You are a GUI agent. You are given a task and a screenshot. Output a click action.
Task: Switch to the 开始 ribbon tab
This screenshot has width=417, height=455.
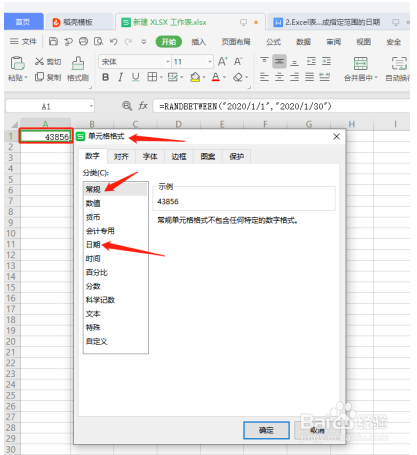(169, 42)
